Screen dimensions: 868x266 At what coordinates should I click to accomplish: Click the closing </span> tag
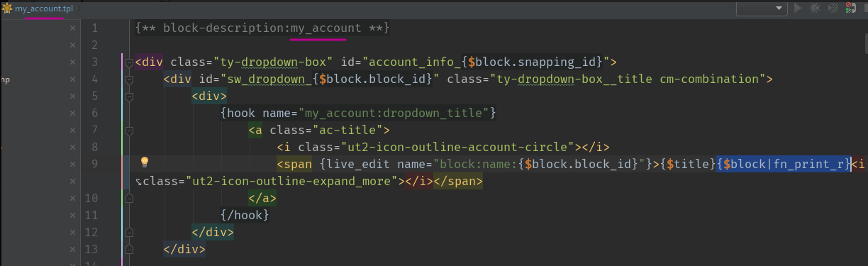click(457, 182)
